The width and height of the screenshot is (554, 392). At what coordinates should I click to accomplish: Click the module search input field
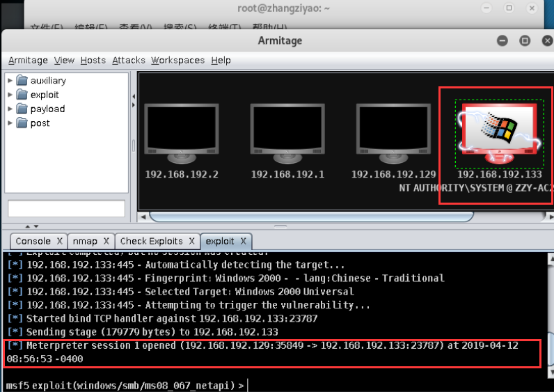(66, 208)
